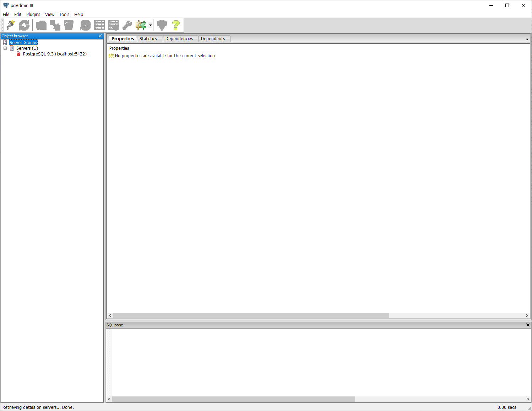Select PostgreSQL 9.3 (localhost:5432) server
The image size is (532, 411).
(55, 54)
